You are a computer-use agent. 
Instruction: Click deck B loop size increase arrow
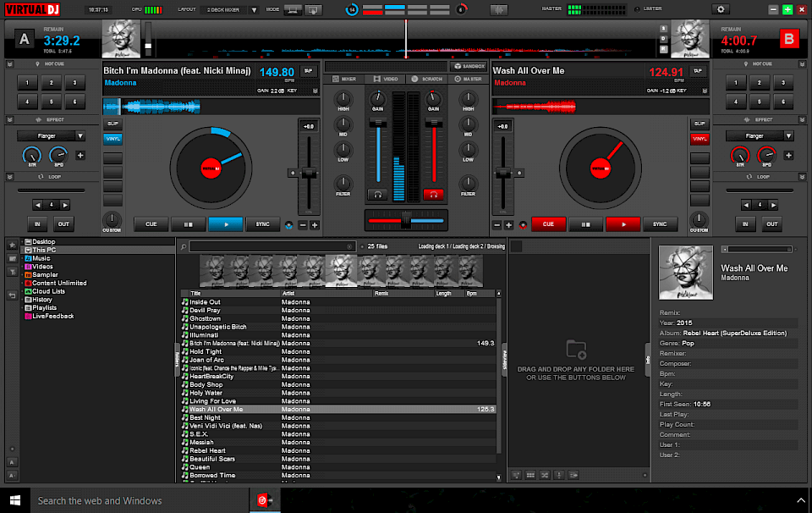[x=773, y=205]
